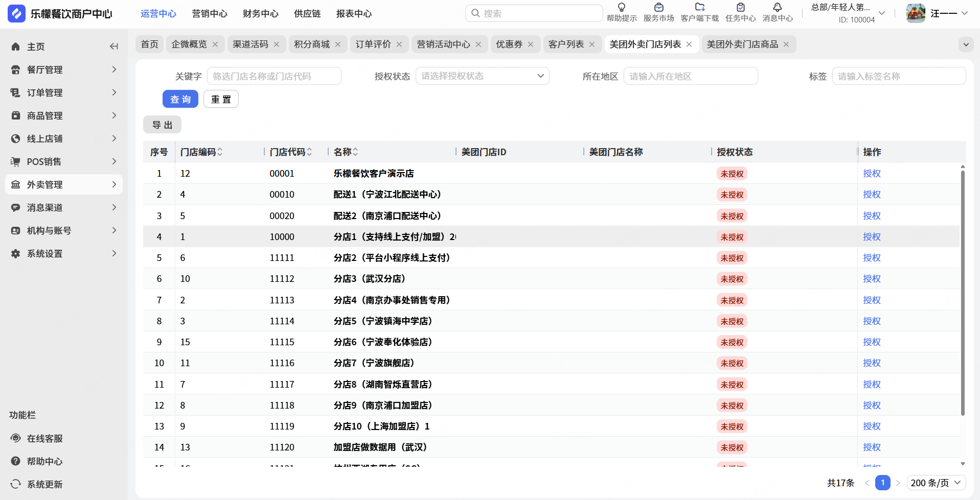
Task: Open 消息中心 bell icon
Action: (x=778, y=7)
